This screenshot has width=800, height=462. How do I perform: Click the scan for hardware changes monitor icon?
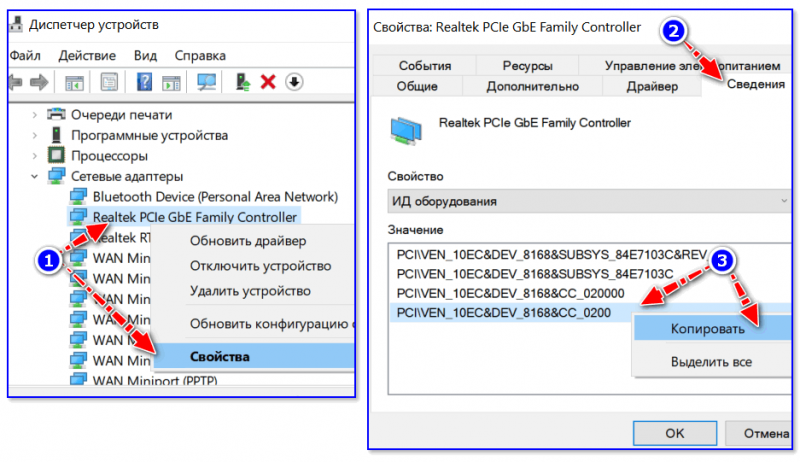click(206, 82)
